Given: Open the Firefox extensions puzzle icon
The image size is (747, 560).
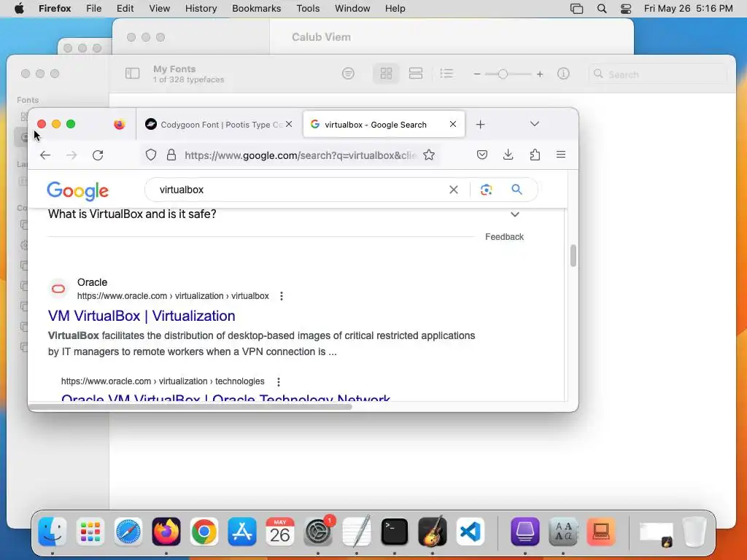Looking at the screenshot, I should (535, 155).
